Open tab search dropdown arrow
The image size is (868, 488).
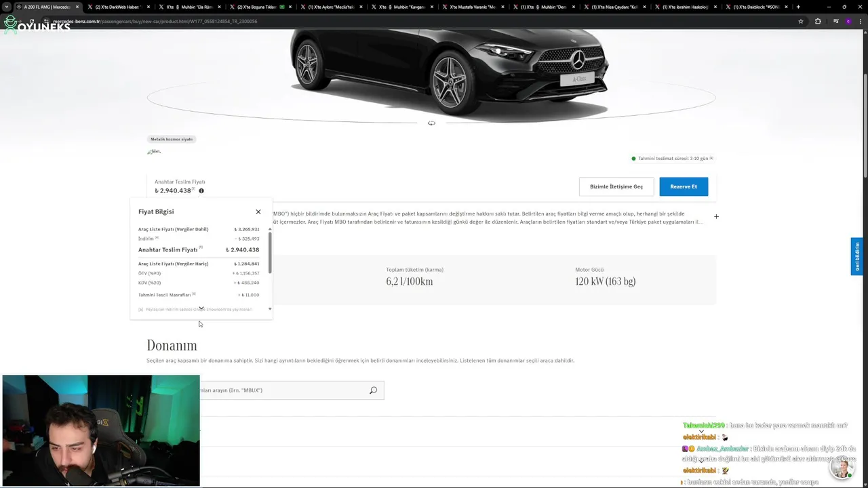pos(7,7)
